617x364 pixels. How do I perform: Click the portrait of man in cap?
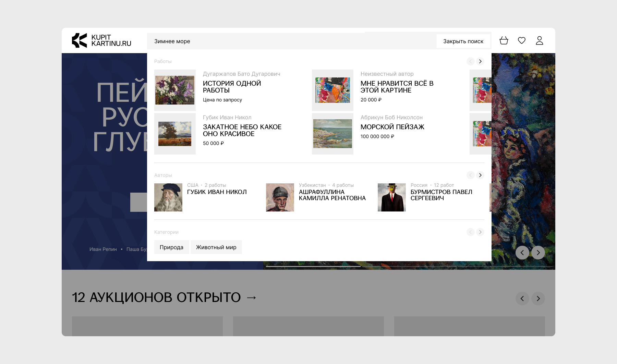click(x=280, y=197)
